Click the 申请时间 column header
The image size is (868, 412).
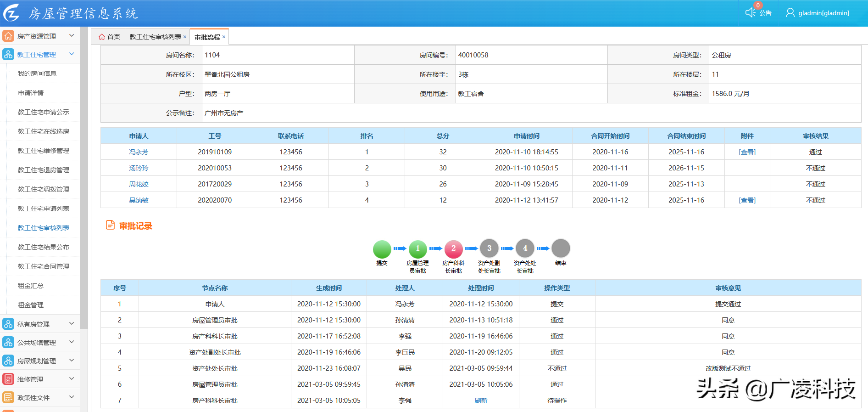(x=527, y=136)
